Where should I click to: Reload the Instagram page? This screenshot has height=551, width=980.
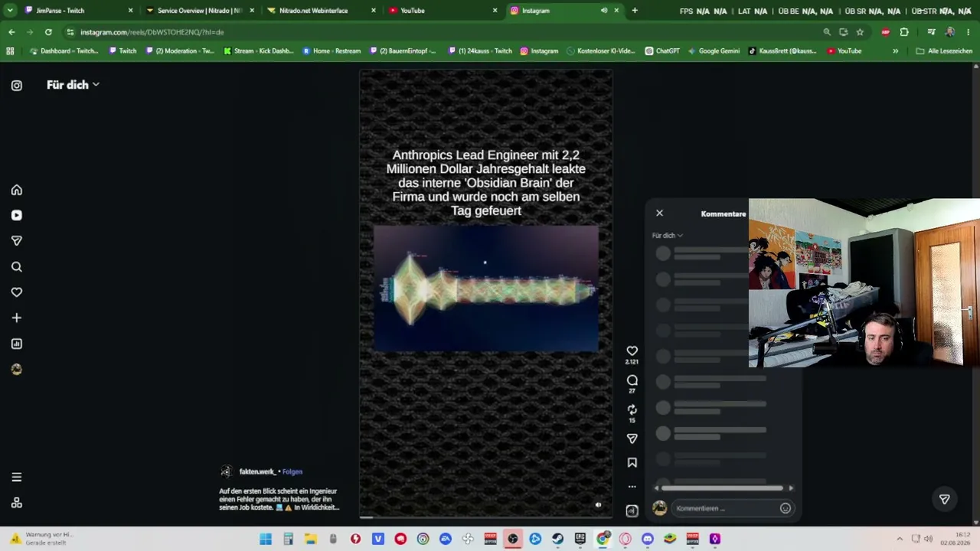(x=48, y=32)
